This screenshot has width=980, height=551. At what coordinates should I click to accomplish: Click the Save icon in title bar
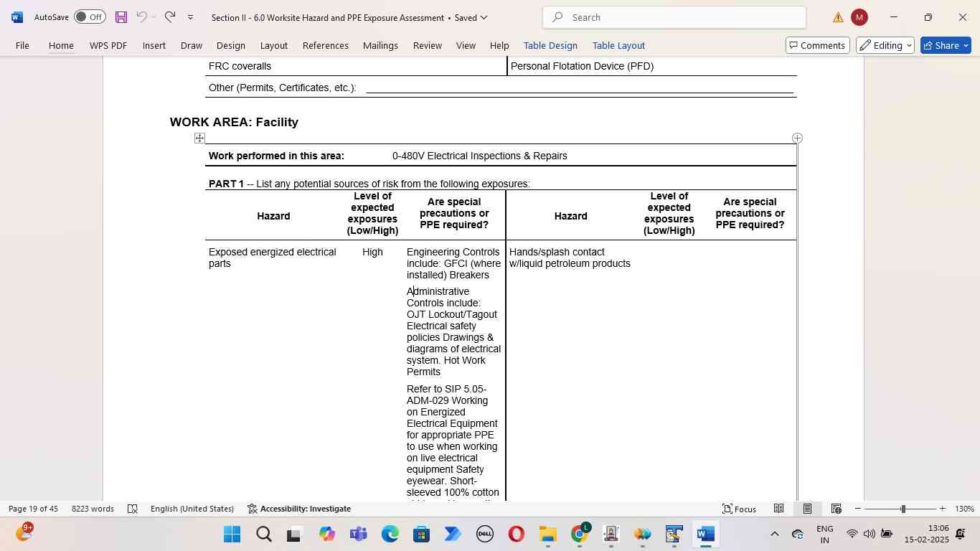click(x=121, y=17)
